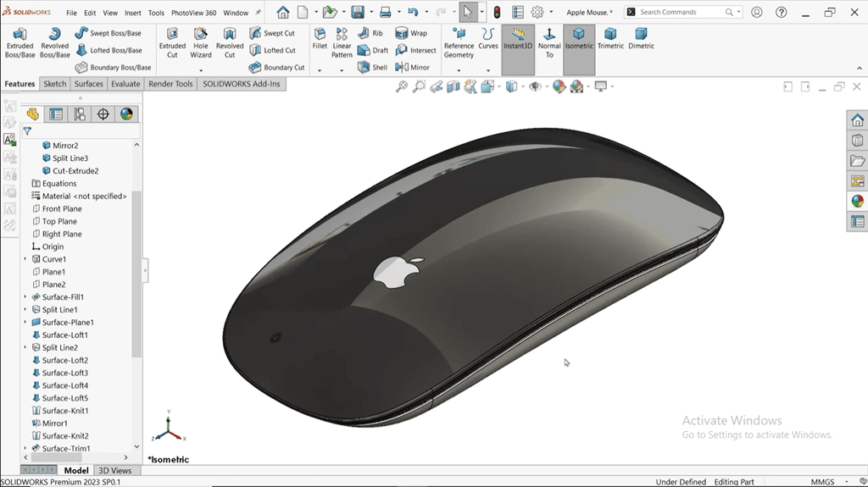This screenshot has height=487, width=868.
Task: Open the File menu
Action: (71, 13)
